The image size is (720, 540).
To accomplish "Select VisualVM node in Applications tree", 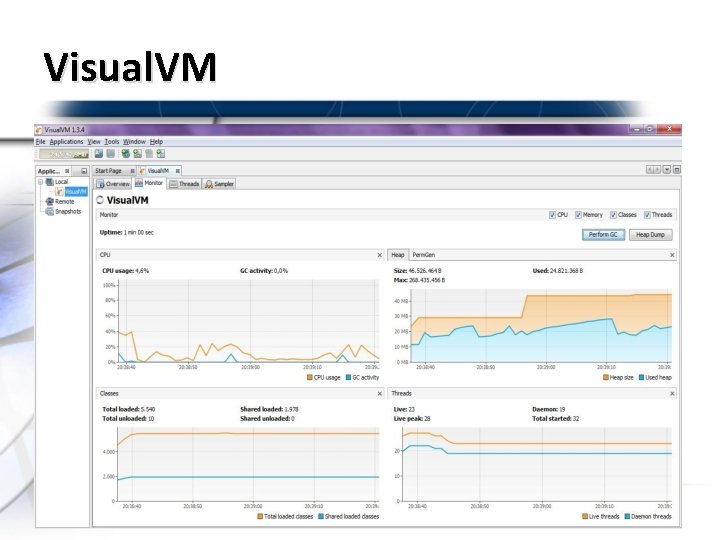I will pyautogui.click(x=76, y=192).
